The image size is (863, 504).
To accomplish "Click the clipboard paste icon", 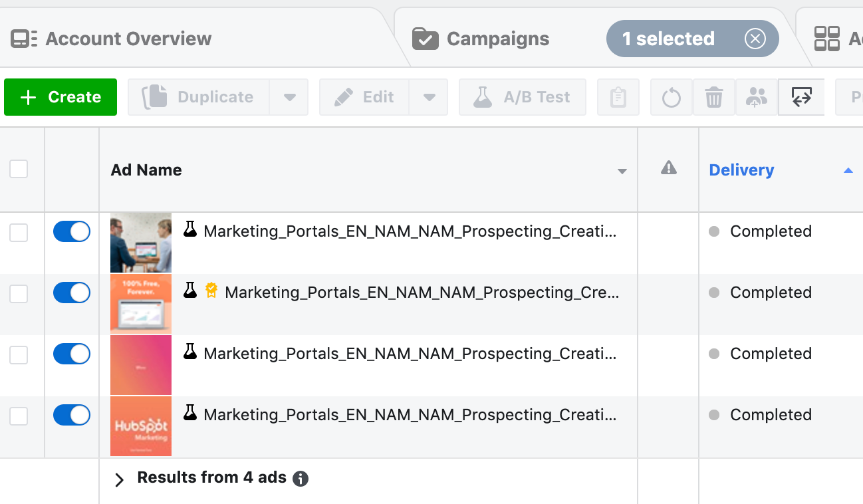I will point(618,98).
